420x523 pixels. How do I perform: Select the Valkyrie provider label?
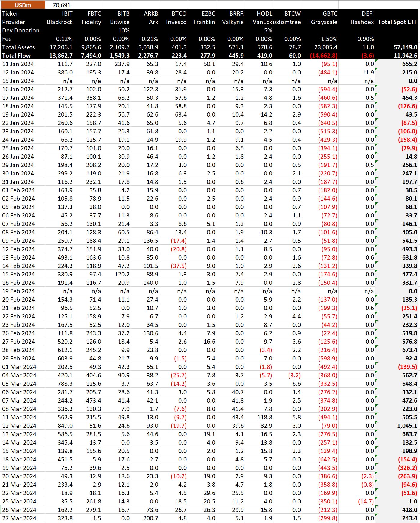pyautogui.click(x=233, y=22)
